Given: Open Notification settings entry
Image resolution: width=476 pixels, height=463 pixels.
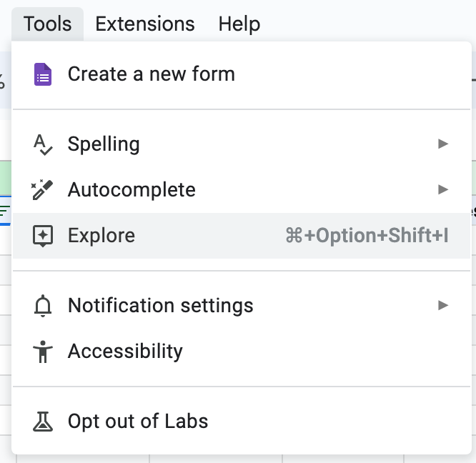Looking at the screenshot, I should click(160, 306).
